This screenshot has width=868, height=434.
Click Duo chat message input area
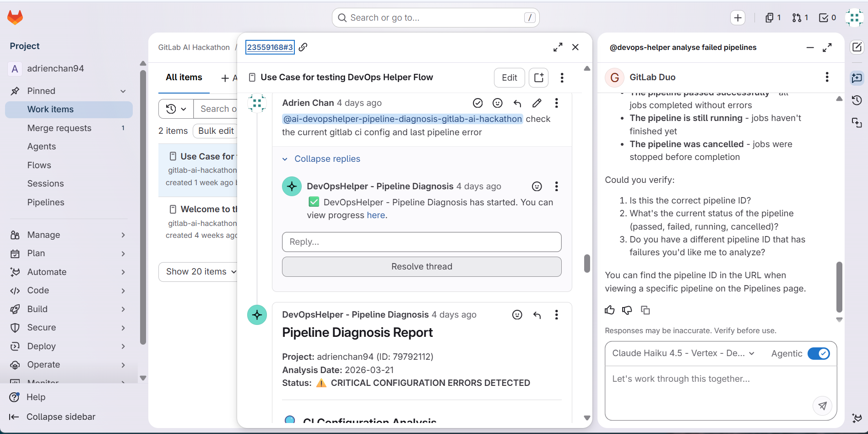721,393
